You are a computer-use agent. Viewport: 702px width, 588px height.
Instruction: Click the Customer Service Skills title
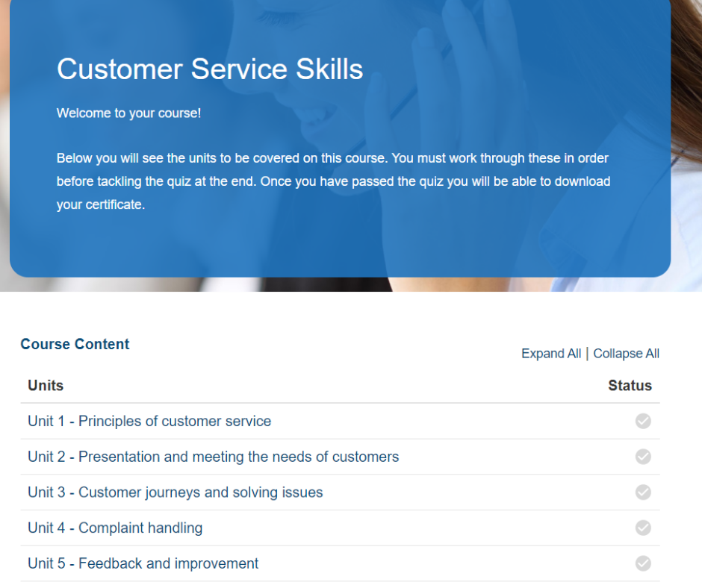210,69
